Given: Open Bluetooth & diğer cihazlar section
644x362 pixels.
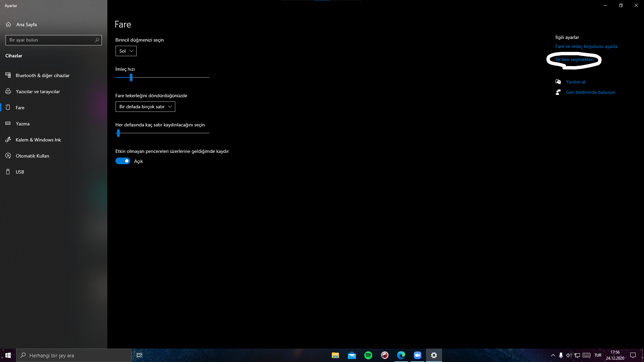Looking at the screenshot, I should coord(43,75).
